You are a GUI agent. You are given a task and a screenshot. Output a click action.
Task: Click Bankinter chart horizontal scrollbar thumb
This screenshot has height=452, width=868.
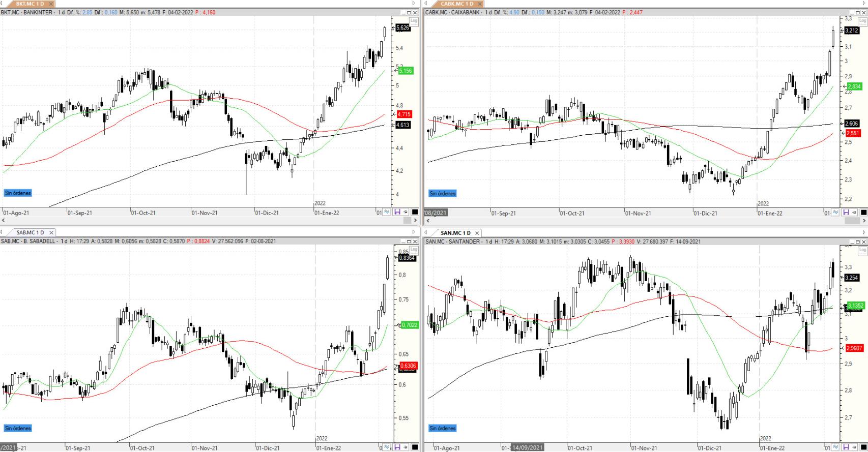(x=407, y=220)
